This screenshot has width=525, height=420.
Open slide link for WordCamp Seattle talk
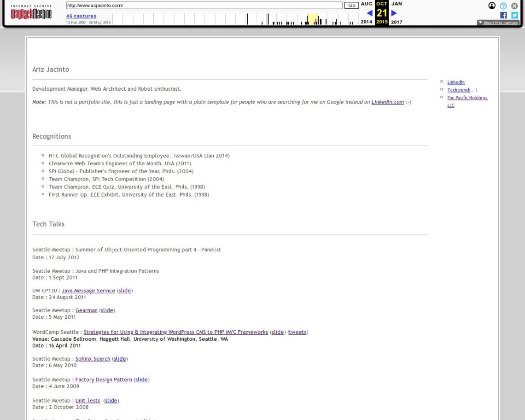click(278, 332)
